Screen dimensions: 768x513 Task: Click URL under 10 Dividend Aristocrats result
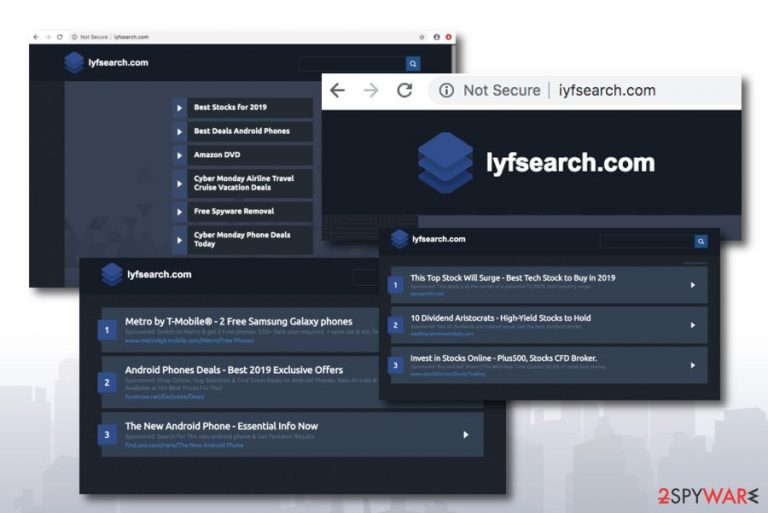coord(442,334)
